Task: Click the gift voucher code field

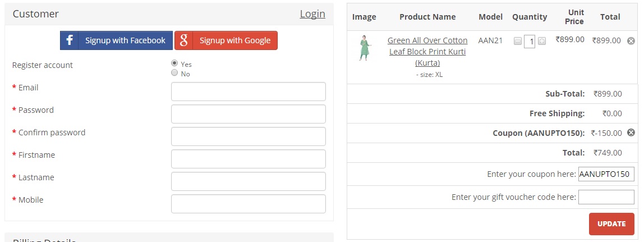Action: 606,197
